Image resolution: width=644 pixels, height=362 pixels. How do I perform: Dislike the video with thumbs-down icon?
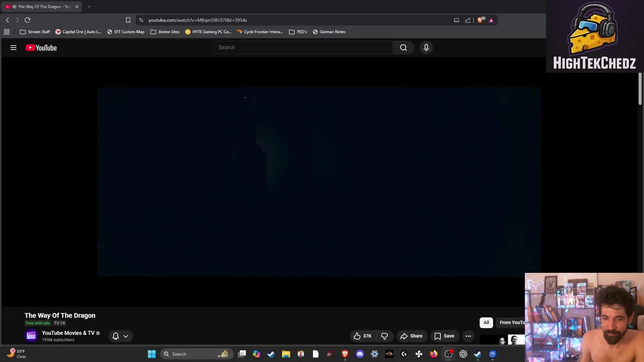pyautogui.click(x=384, y=336)
